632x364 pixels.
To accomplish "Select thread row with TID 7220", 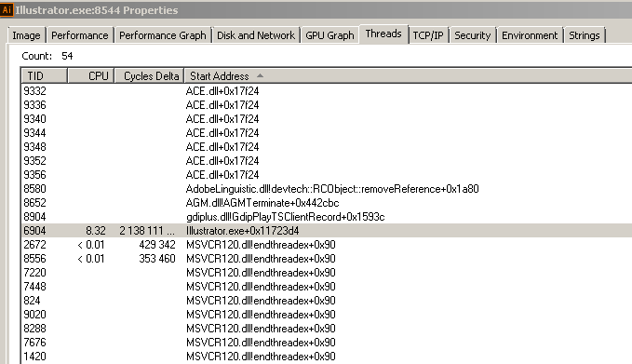I will pyautogui.click(x=327, y=273).
